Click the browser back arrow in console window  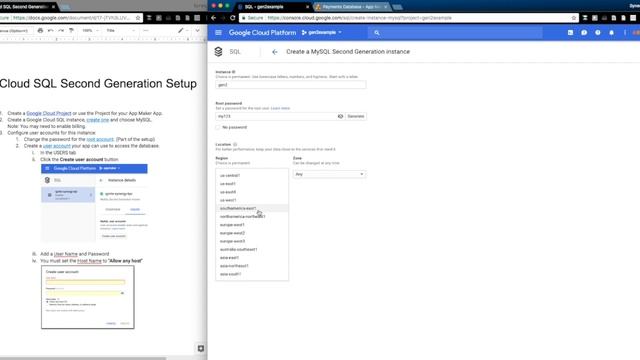click(213, 18)
